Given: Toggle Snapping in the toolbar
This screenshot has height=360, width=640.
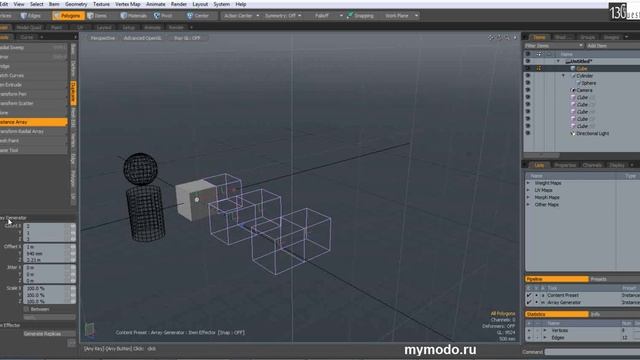Looking at the screenshot, I should point(360,16).
